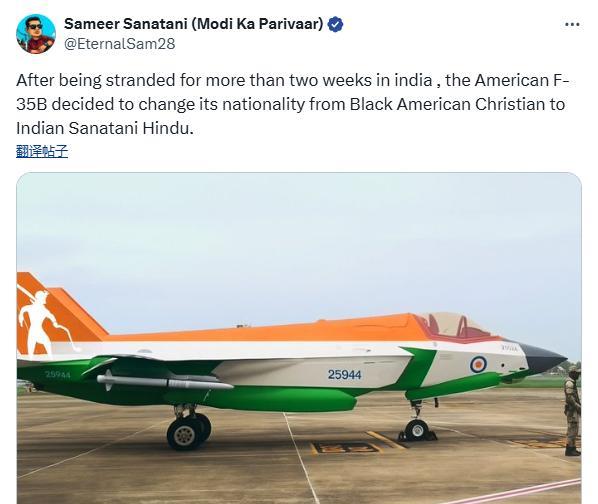Viewport: 598px width, 504px height.
Task: Click the tweet text about the F-35B
Action: pyautogui.click(x=293, y=104)
